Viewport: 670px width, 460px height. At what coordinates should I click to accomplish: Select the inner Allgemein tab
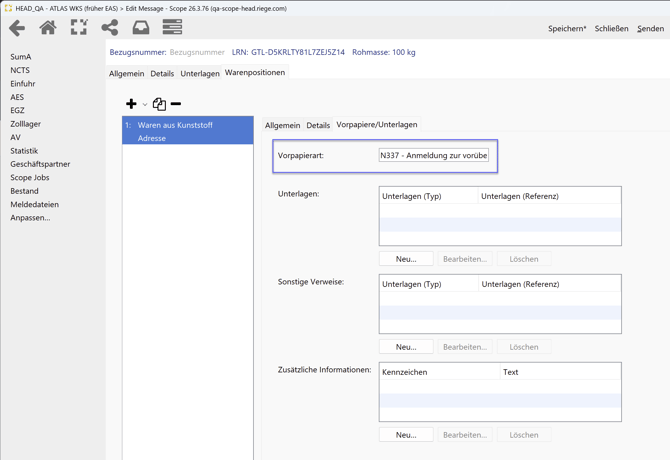tap(282, 126)
